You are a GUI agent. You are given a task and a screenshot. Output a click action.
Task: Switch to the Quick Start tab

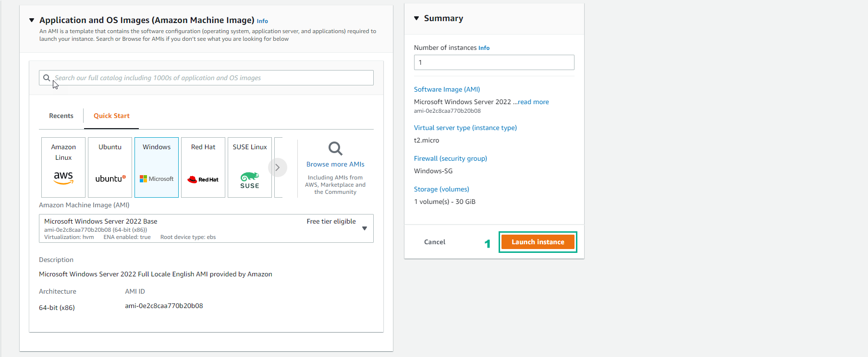(x=111, y=115)
